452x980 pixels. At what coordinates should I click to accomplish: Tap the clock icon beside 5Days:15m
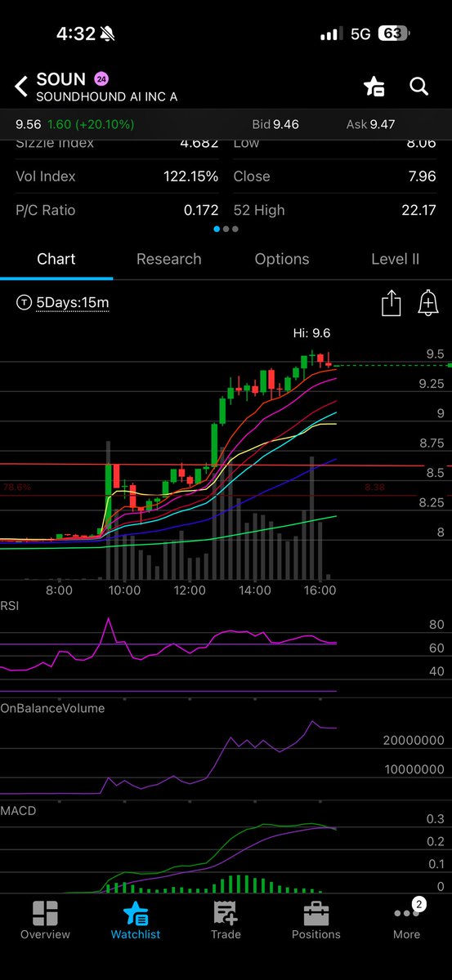click(24, 303)
